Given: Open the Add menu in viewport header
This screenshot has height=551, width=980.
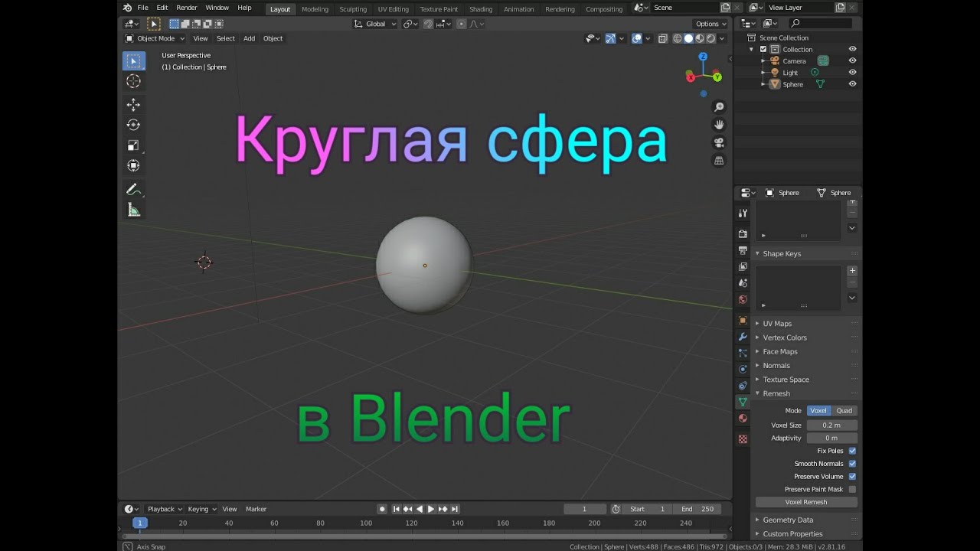Looking at the screenshot, I should [x=249, y=38].
